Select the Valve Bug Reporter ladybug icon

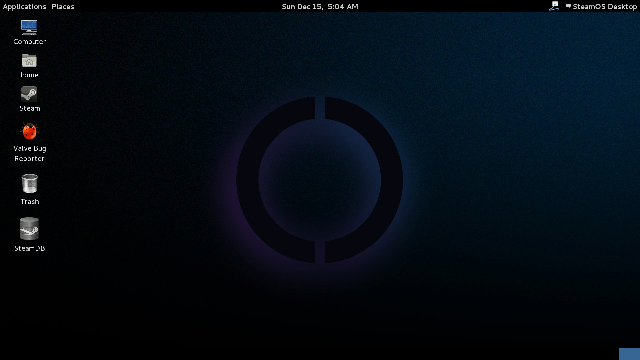[29, 131]
